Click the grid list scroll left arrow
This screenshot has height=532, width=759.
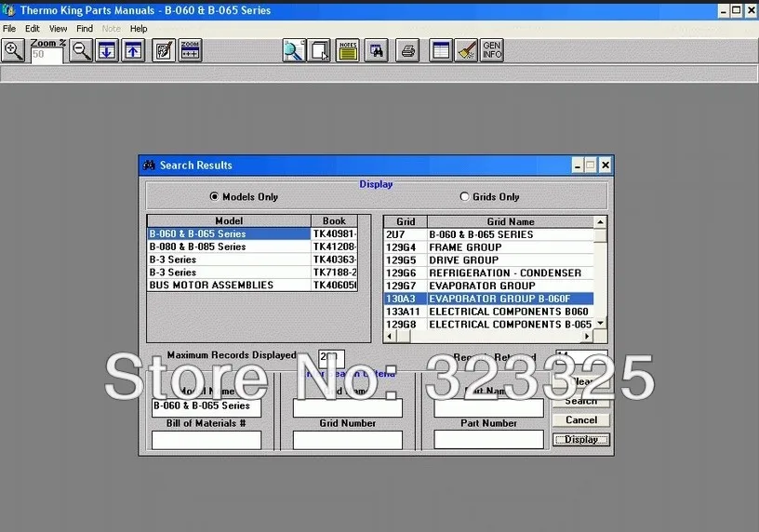[390, 337]
